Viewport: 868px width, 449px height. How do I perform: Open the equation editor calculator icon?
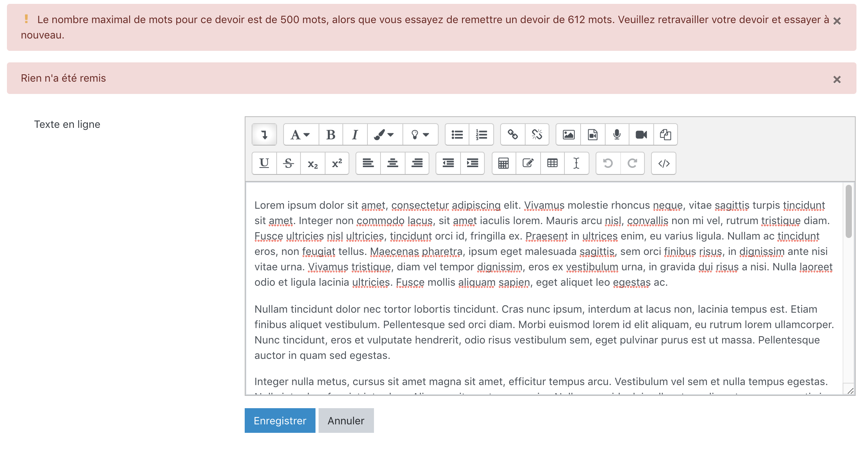[503, 163]
